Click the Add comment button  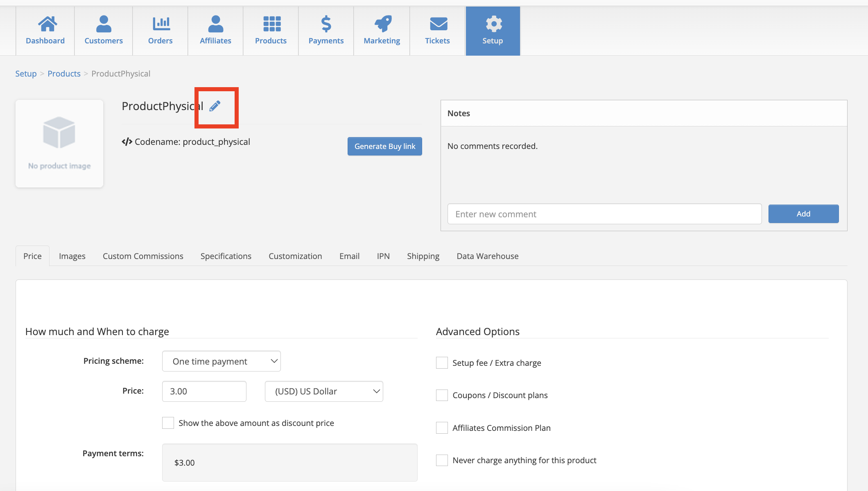click(x=803, y=214)
